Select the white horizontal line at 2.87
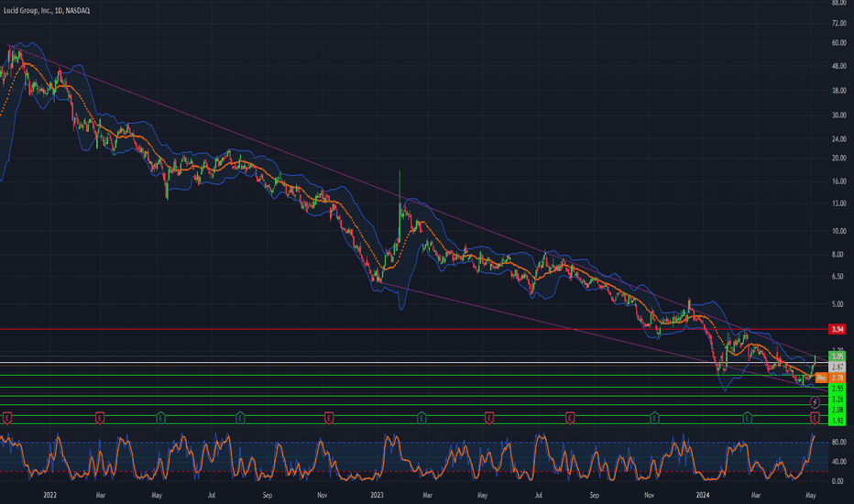The image size is (854, 504). (x=414, y=362)
